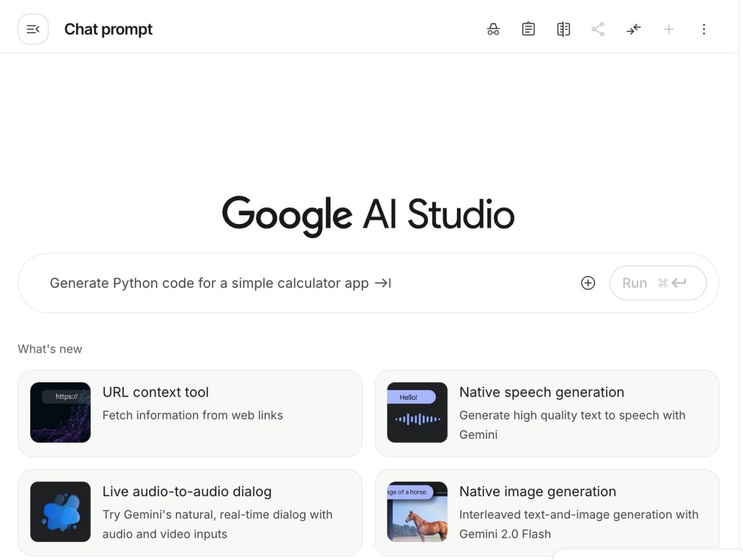Open system instructions clipboard icon

pos(528,29)
